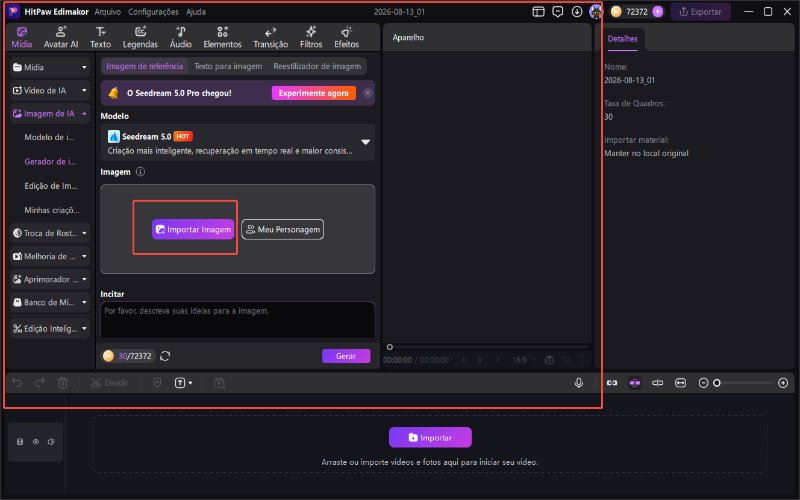Open the 16:9 aspect ratio dropdown
800x500 pixels.
pos(524,360)
